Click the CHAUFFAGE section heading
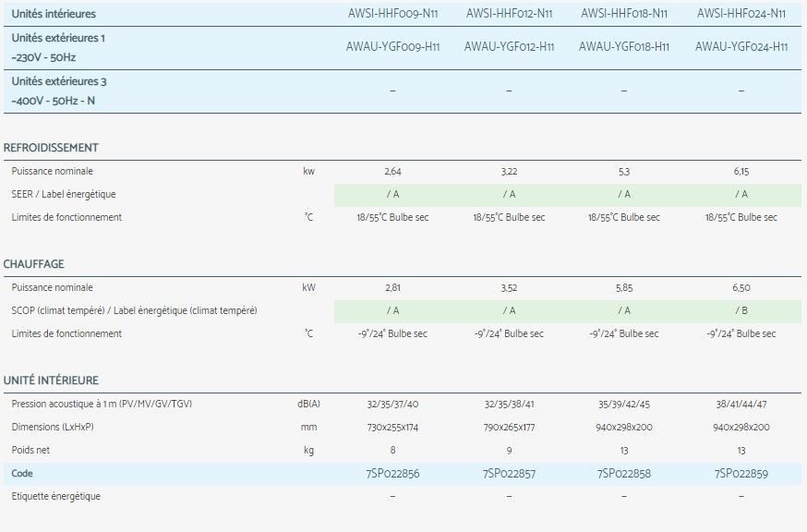The image size is (807, 532). click(34, 264)
